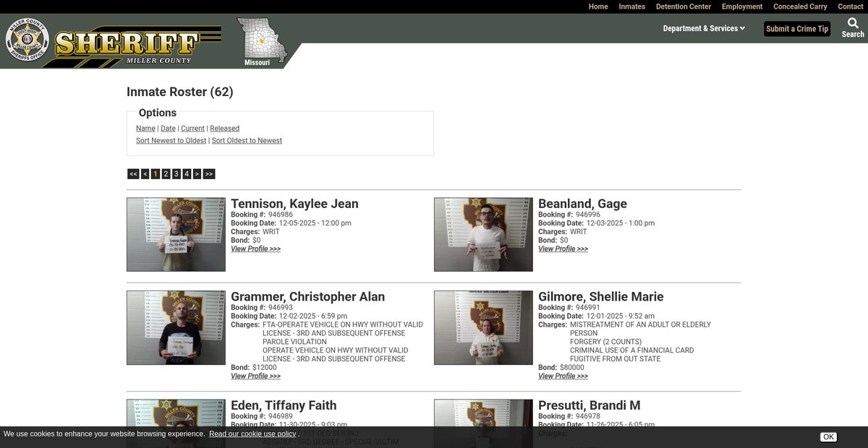Go to previous page with < button
Image resolution: width=868 pixels, height=448 pixels.
tap(145, 174)
